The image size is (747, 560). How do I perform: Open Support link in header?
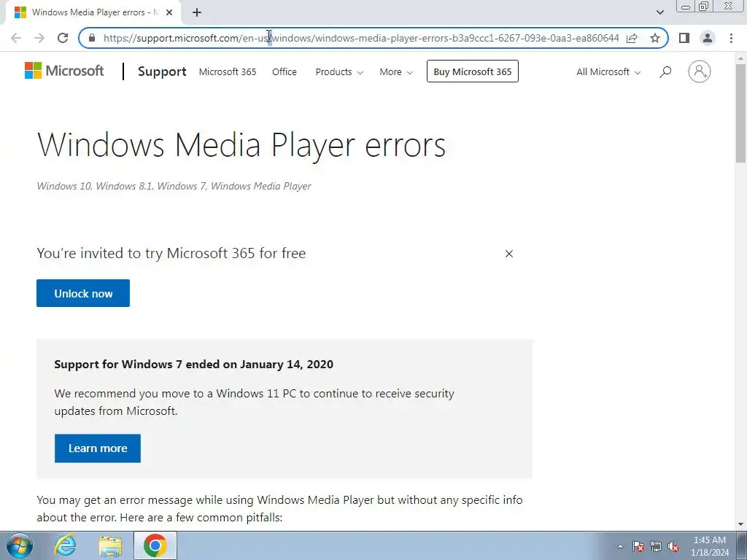tap(162, 71)
